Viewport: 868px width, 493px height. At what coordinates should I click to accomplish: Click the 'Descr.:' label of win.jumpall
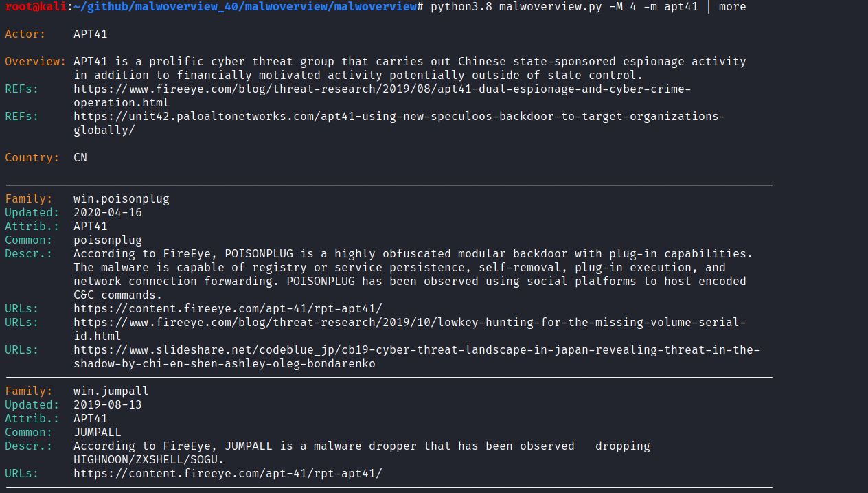[29, 446]
